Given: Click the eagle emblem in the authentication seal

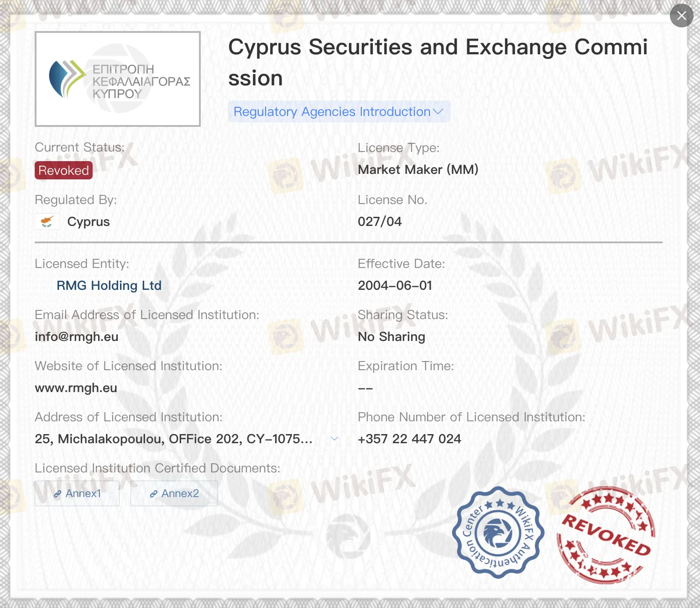Looking at the screenshot, I should 498,533.
